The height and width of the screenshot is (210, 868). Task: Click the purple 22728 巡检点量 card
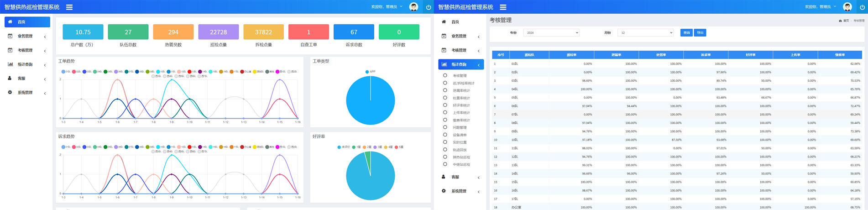[x=218, y=32]
